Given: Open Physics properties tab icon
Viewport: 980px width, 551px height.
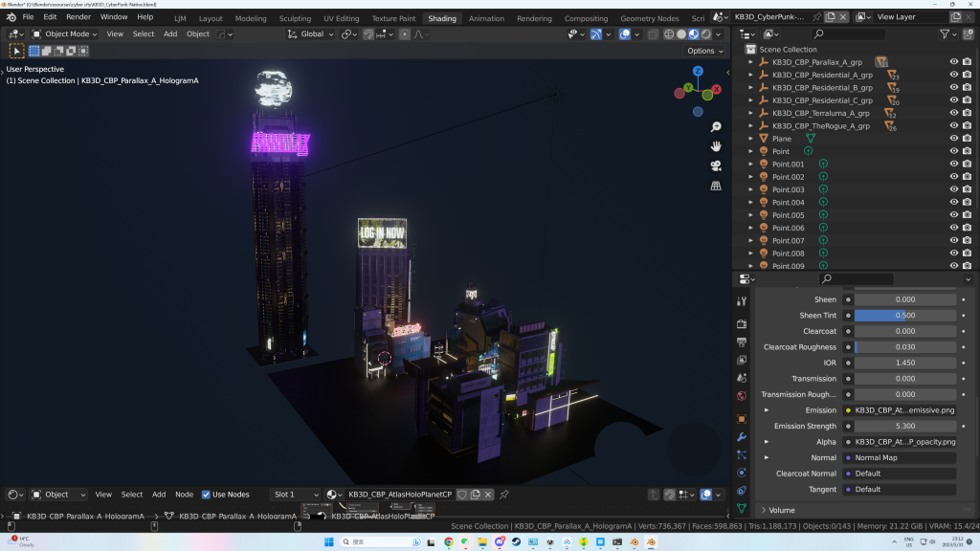Looking at the screenshot, I should click(742, 473).
